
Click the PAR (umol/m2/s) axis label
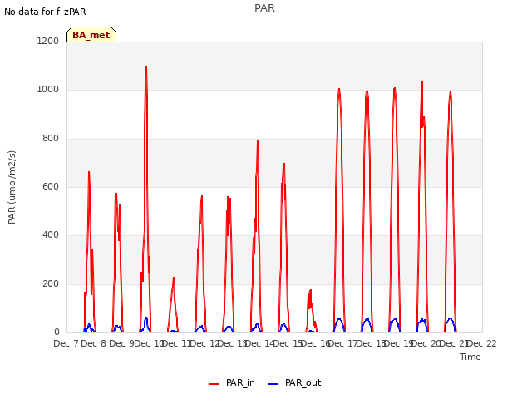(12, 187)
